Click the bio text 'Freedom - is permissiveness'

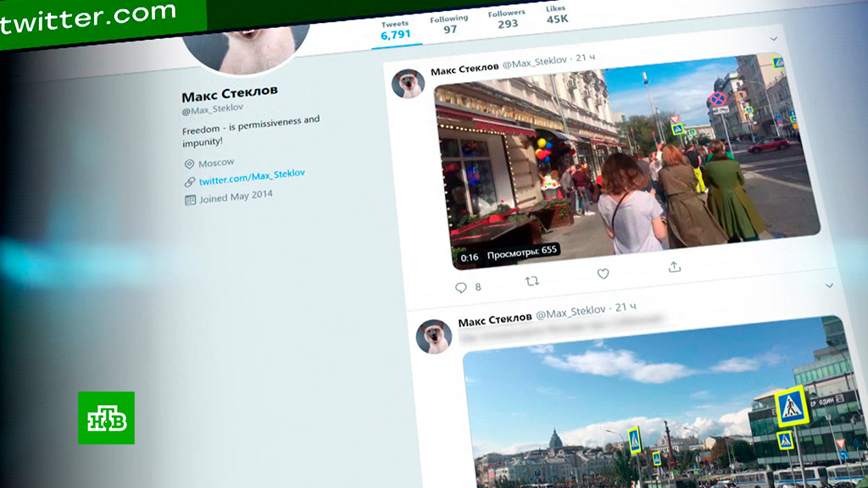click(x=251, y=125)
